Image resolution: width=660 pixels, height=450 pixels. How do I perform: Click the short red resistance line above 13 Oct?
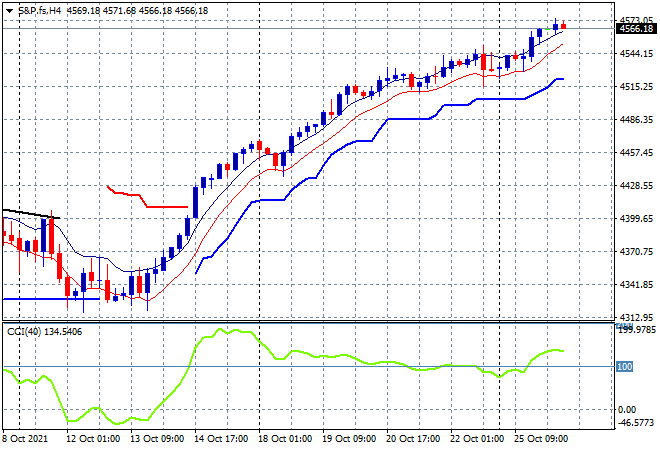pos(147,197)
